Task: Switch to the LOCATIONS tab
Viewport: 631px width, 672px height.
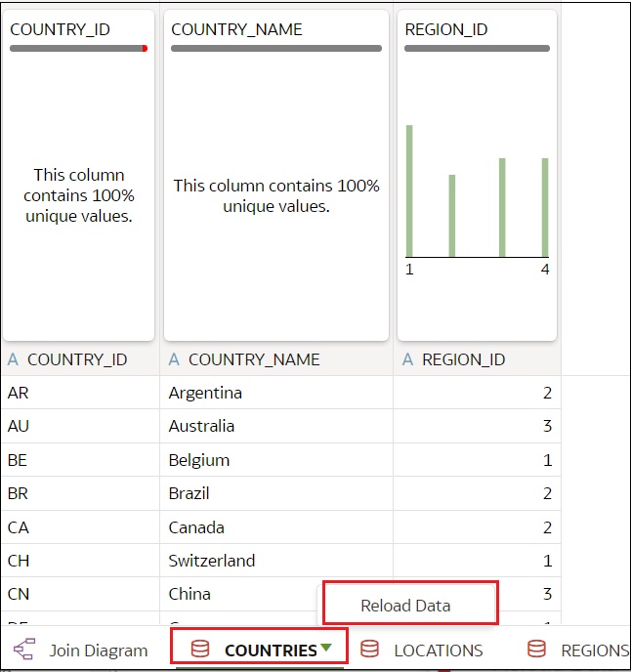Action: 421,650
